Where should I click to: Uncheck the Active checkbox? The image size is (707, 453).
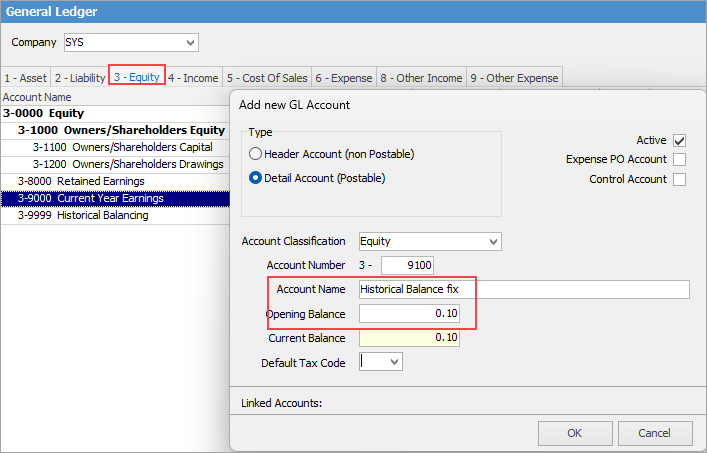pyautogui.click(x=679, y=141)
